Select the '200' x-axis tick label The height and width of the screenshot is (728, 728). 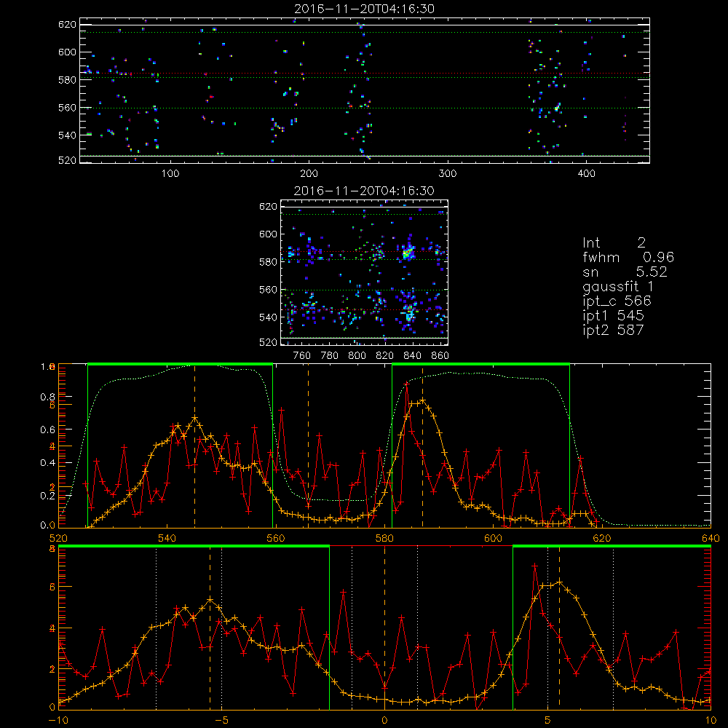pyautogui.click(x=309, y=174)
